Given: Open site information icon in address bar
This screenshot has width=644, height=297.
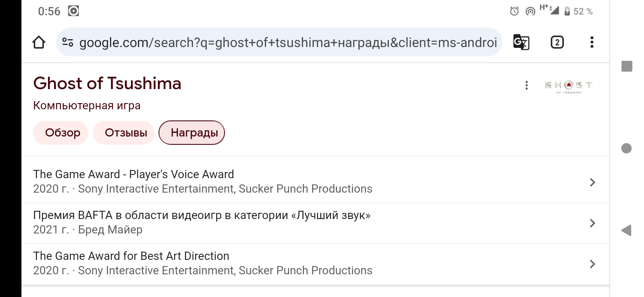Looking at the screenshot, I should click(x=68, y=42).
